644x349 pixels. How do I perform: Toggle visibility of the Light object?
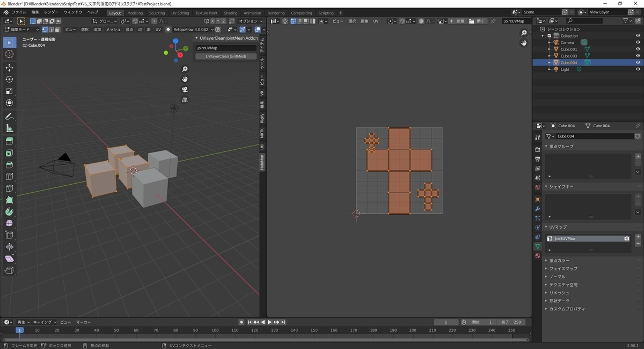[638, 69]
